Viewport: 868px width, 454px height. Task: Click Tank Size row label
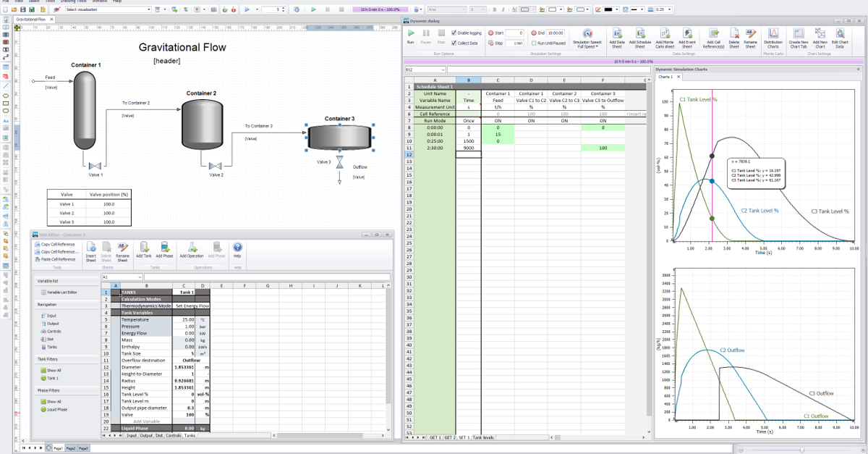click(x=145, y=353)
